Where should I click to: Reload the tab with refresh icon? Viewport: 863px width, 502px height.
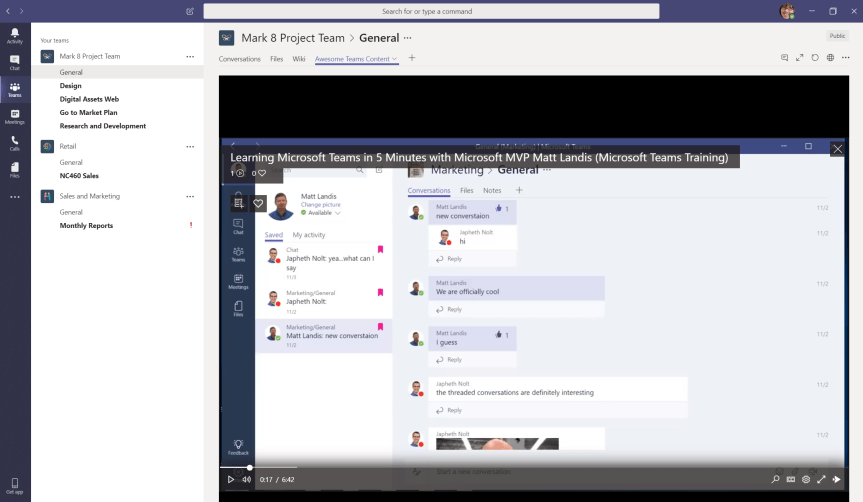click(x=815, y=58)
